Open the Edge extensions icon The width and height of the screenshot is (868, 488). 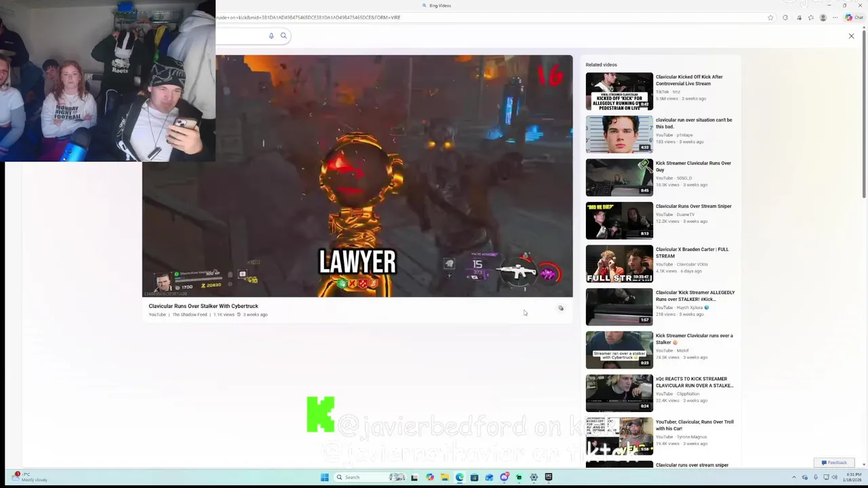click(x=785, y=18)
